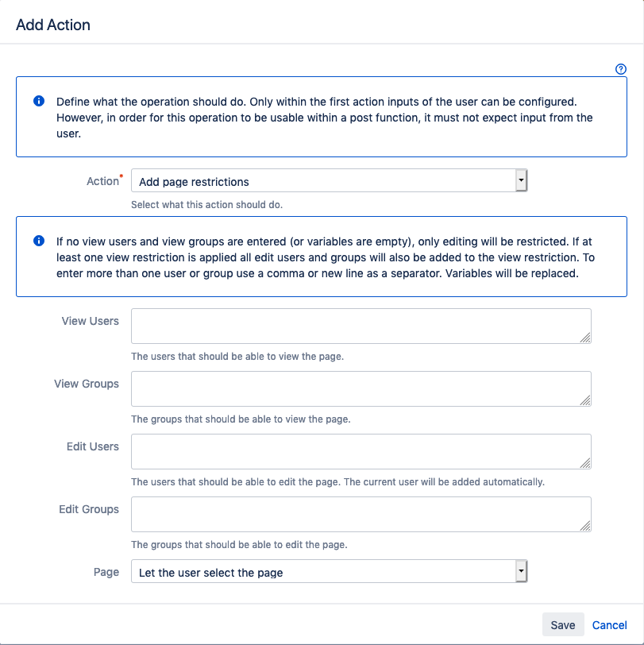Image resolution: width=644 pixels, height=645 pixels.
Task: Click the Edit Users resize handle
Action: pyautogui.click(x=585, y=463)
